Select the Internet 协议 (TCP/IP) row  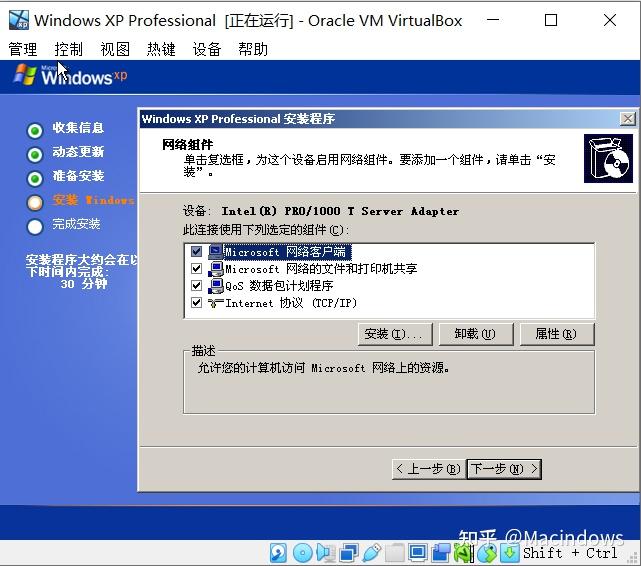[x=390, y=303]
